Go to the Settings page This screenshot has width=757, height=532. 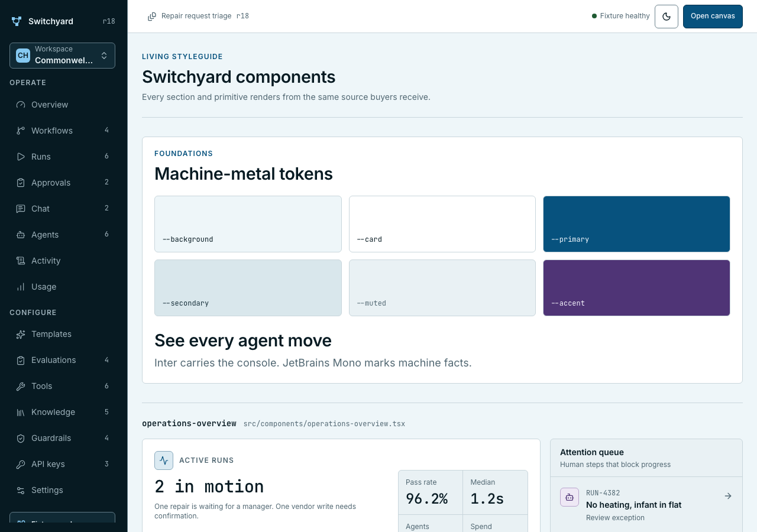click(62, 490)
